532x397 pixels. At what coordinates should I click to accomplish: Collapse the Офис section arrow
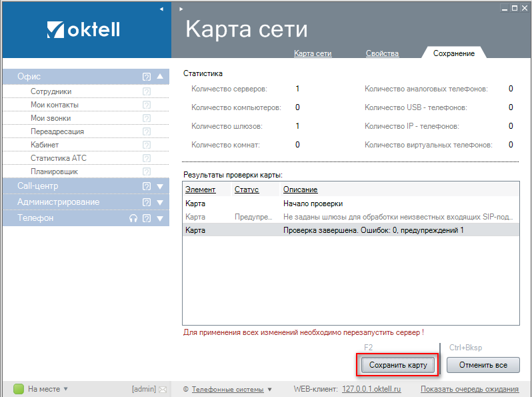click(160, 77)
